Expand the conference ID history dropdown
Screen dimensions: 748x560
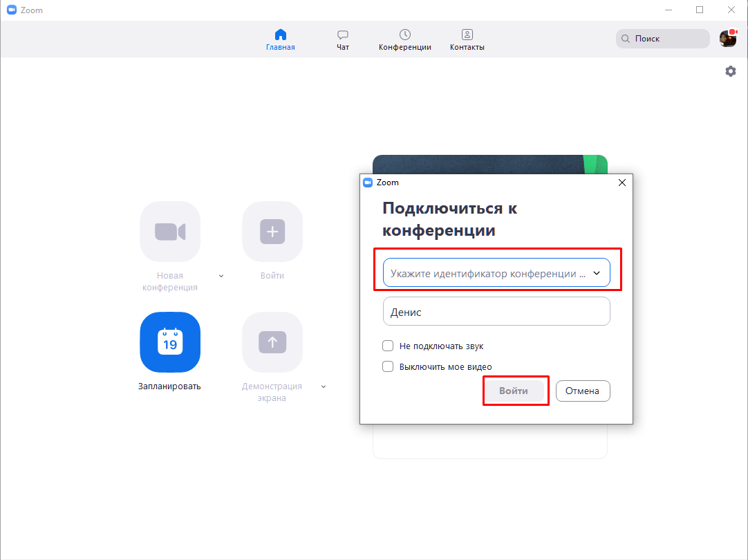pyautogui.click(x=597, y=273)
